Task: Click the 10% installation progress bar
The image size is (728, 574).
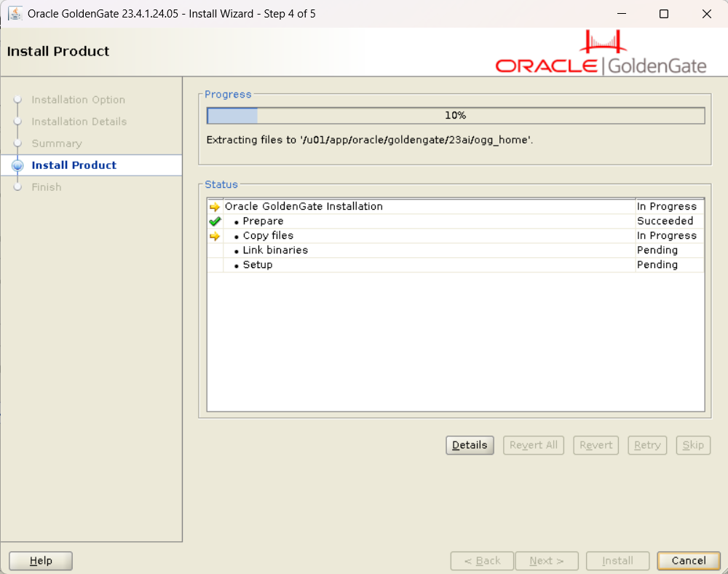Action: [x=455, y=116]
